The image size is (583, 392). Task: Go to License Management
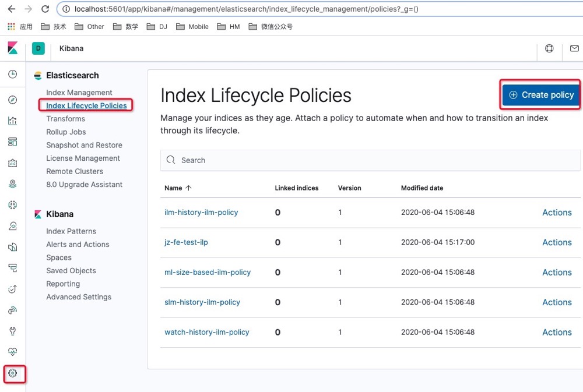coord(83,158)
